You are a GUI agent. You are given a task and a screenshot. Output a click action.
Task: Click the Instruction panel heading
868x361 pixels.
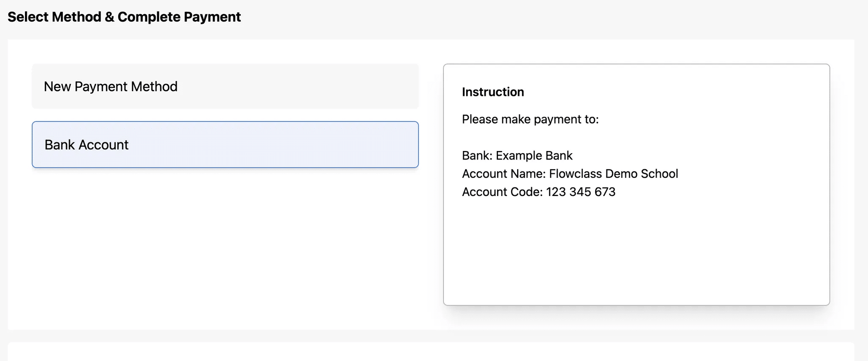click(x=493, y=92)
